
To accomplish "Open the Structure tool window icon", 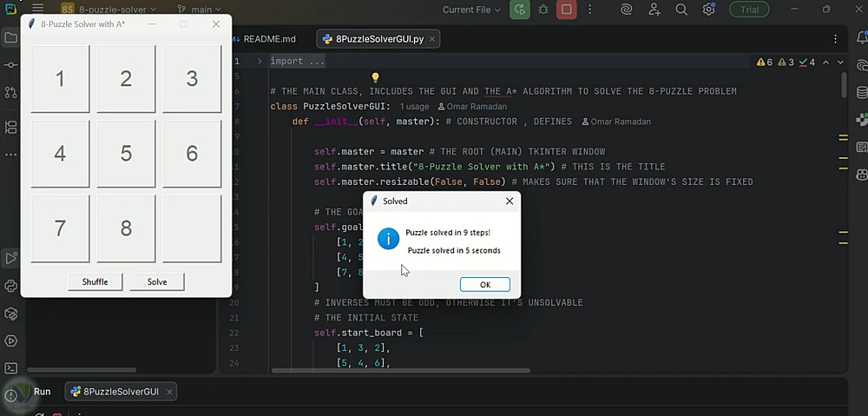I will click(x=10, y=128).
